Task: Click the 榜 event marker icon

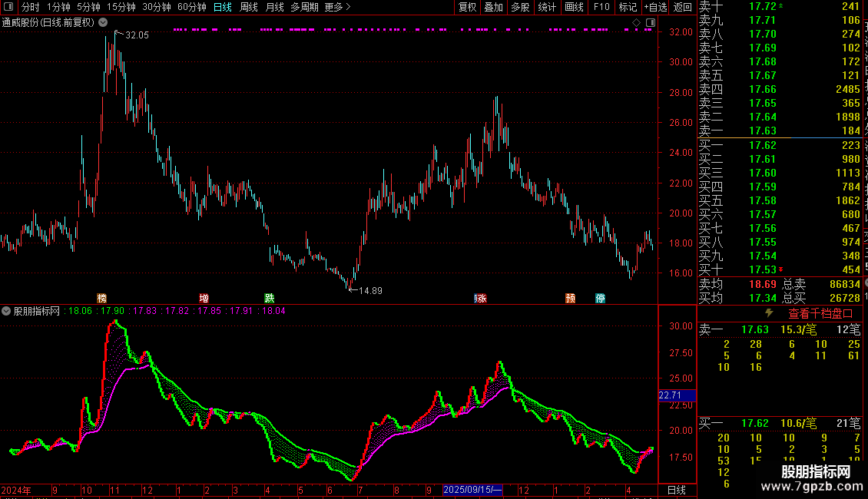Action: click(102, 298)
